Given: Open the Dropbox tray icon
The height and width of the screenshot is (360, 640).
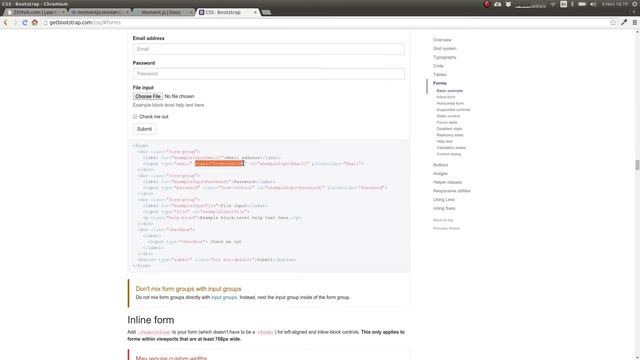Looking at the screenshot, I should click(x=508, y=4).
